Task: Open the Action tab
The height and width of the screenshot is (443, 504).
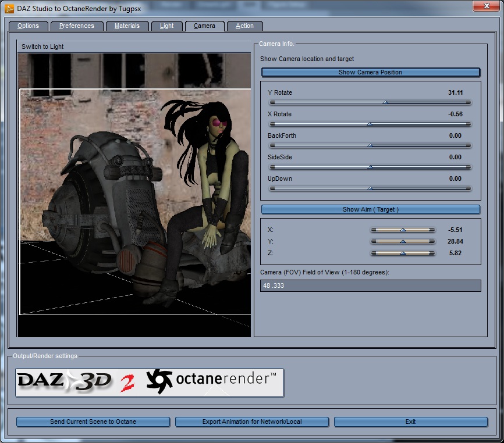Action: point(244,26)
